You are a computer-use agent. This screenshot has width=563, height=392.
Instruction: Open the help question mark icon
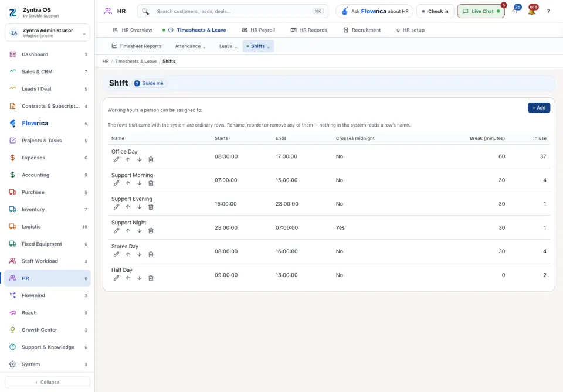[x=548, y=12]
